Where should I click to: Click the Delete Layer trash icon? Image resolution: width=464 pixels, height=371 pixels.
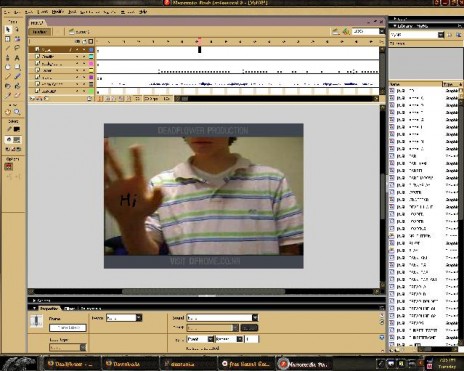coord(89,99)
